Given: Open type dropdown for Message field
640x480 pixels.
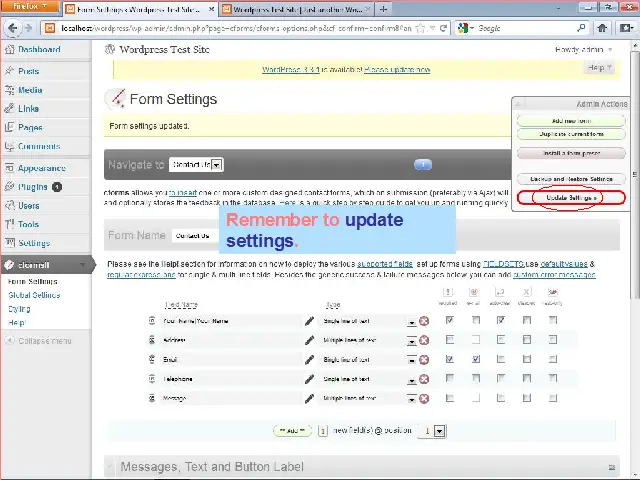Looking at the screenshot, I should click(411, 399).
